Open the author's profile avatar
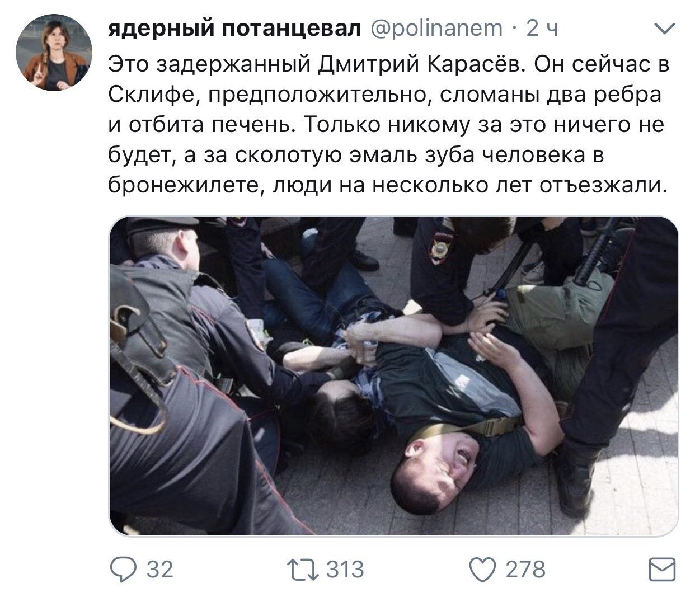The image size is (695, 616). point(54,53)
